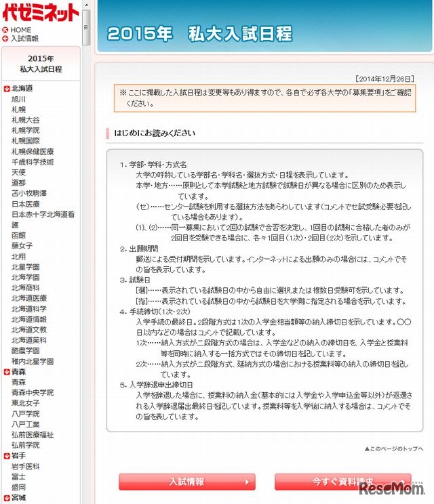The height and width of the screenshot is (504, 434).
Task: Open 函館 university link
Action: coord(19,235)
